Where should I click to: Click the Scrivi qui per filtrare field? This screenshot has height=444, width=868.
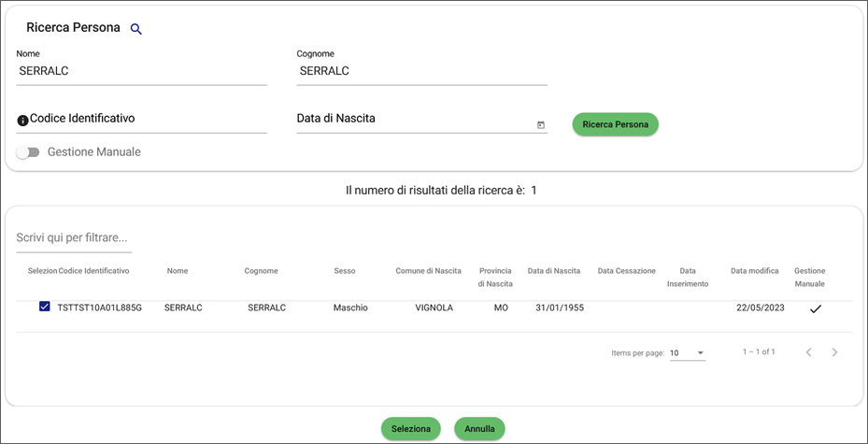point(74,238)
